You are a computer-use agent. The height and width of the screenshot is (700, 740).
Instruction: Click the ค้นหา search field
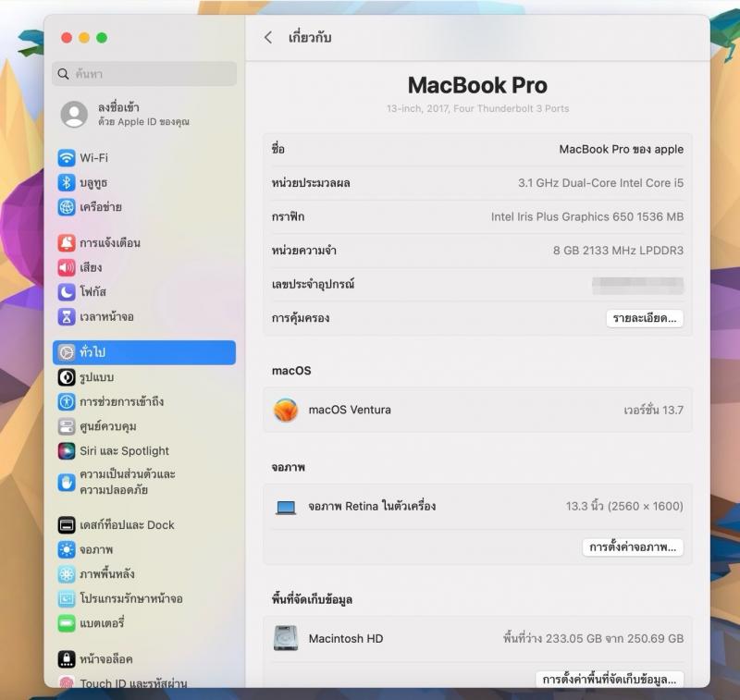point(144,74)
